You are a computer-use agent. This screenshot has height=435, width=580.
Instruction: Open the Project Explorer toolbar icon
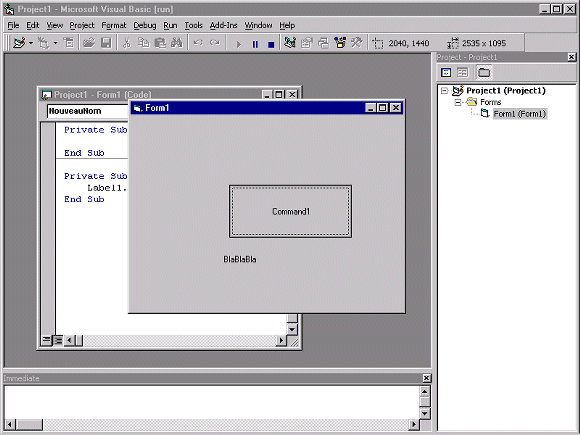tap(289, 43)
